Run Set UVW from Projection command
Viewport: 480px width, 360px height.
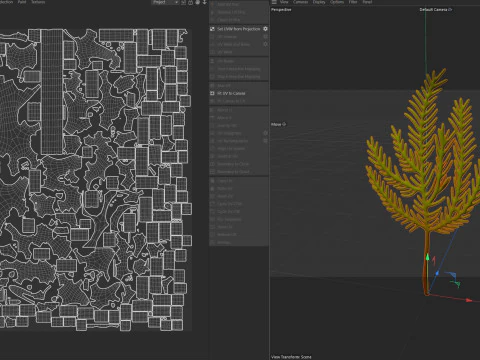click(239, 29)
